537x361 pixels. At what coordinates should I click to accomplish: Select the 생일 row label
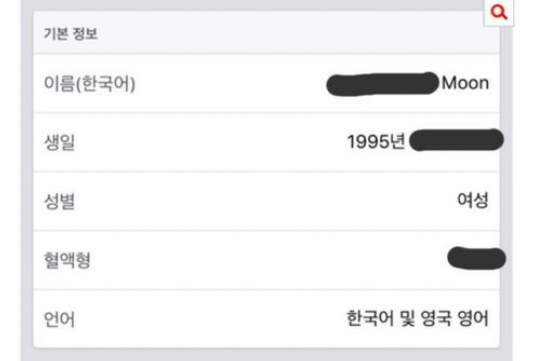[59, 142]
